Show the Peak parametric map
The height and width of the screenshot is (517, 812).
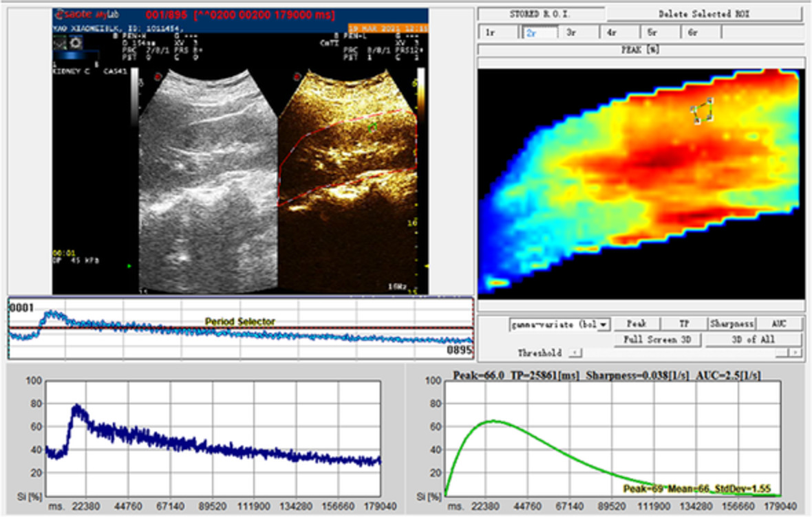point(637,324)
